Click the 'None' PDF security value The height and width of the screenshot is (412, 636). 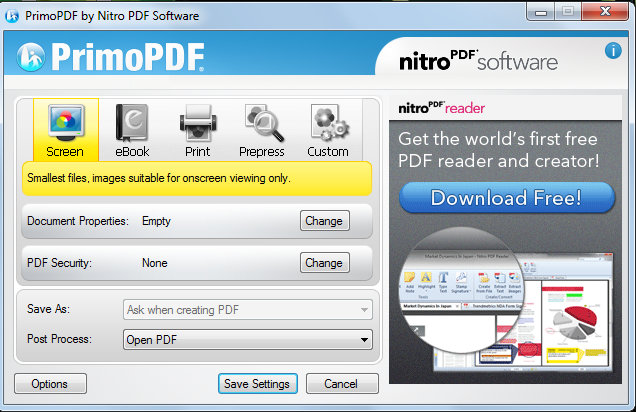155,263
